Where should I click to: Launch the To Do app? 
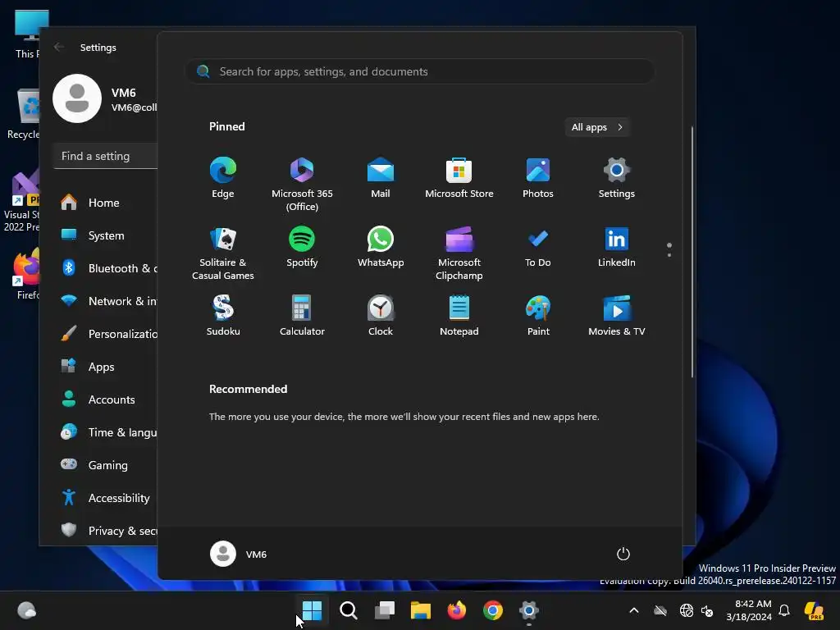538,246
